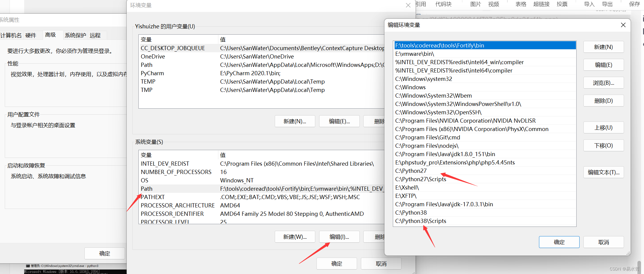Click 编辑(E)... under user variables
Image resolution: width=644 pixels, height=274 pixels.
click(x=339, y=121)
